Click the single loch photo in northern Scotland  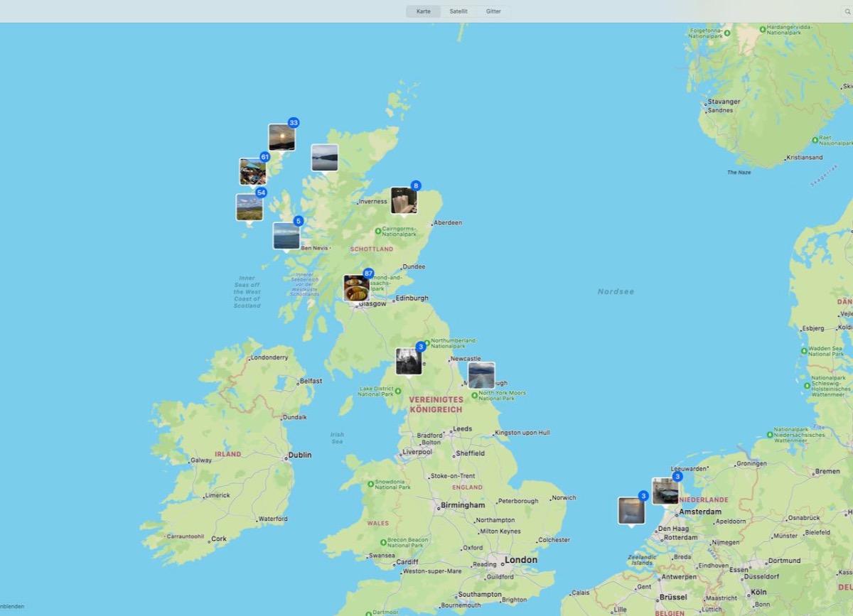[325, 158]
